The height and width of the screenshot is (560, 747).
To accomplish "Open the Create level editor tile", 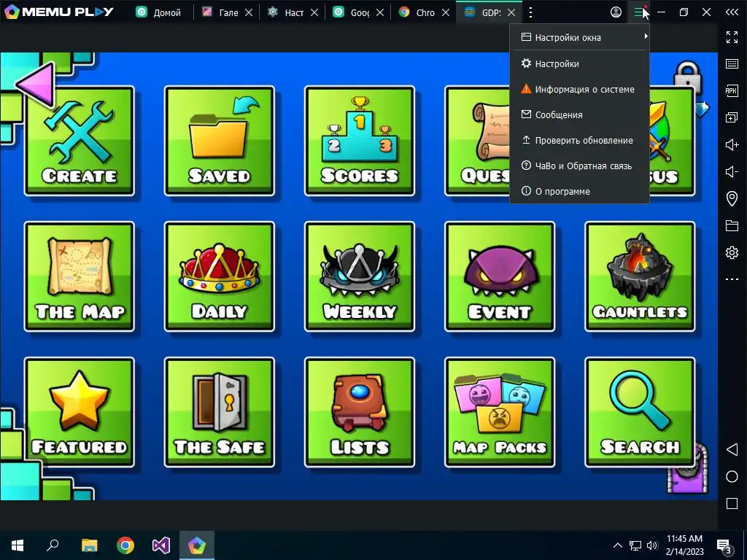I will 79,141.
